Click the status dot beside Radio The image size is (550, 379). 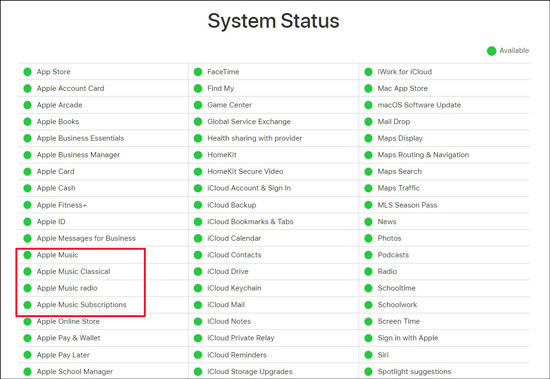point(368,272)
